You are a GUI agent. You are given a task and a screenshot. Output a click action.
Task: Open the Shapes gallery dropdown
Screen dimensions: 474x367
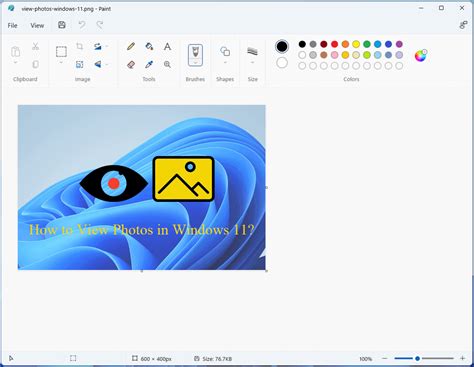click(x=225, y=63)
